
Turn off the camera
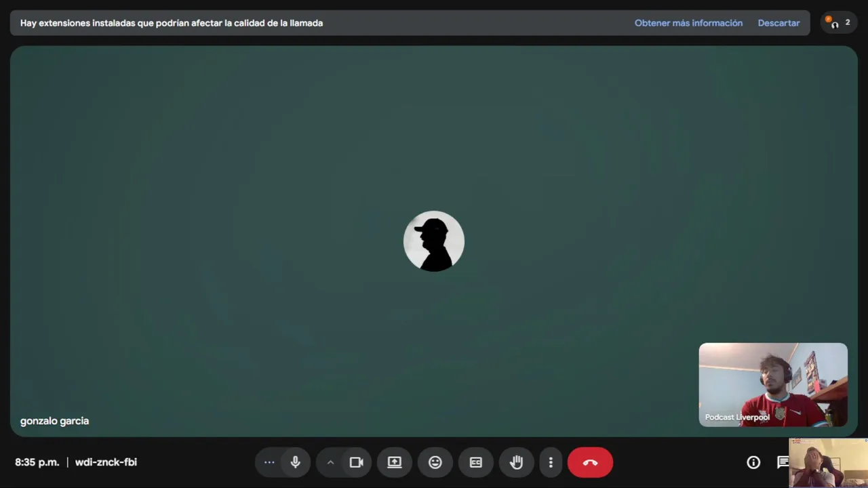(x=357, y=462)
